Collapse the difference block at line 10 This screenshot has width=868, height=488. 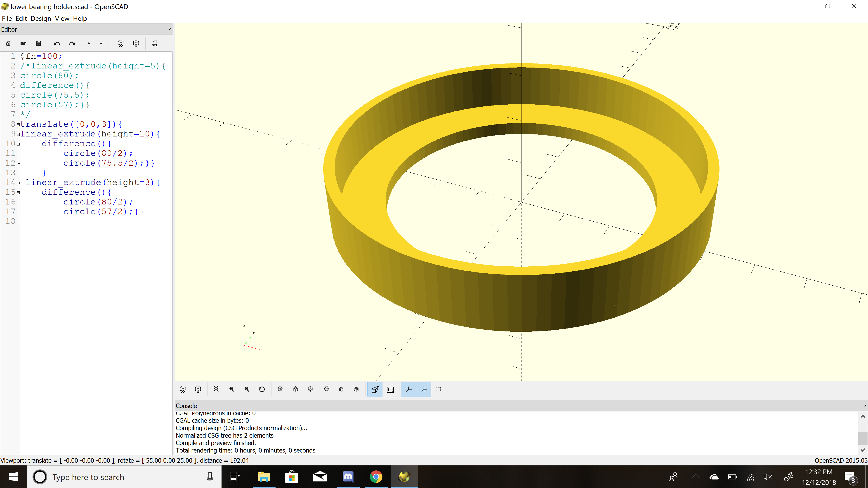[x=18, y=144]
